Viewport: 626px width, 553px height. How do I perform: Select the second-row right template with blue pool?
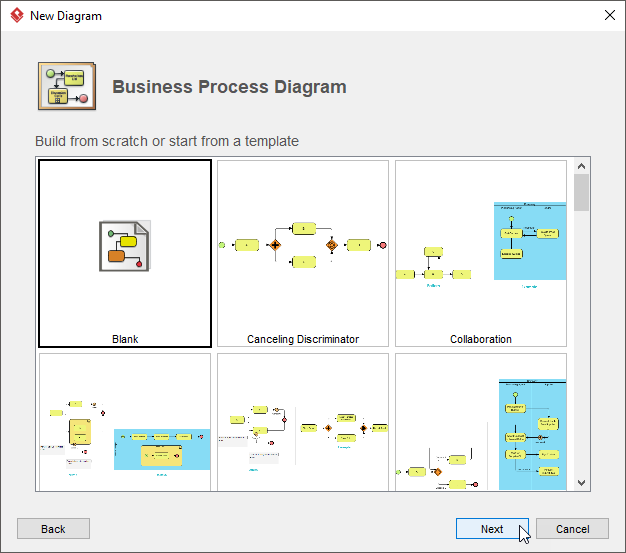point(481,422)
